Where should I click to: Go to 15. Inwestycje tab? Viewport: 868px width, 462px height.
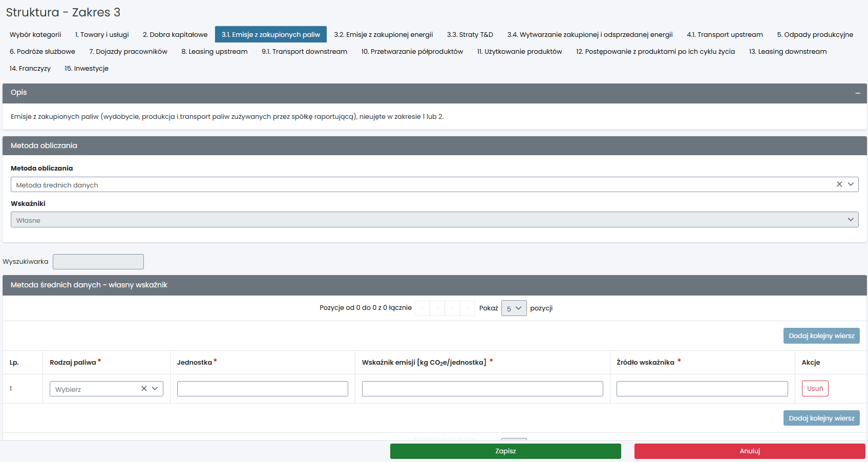[x=87, y=69]
